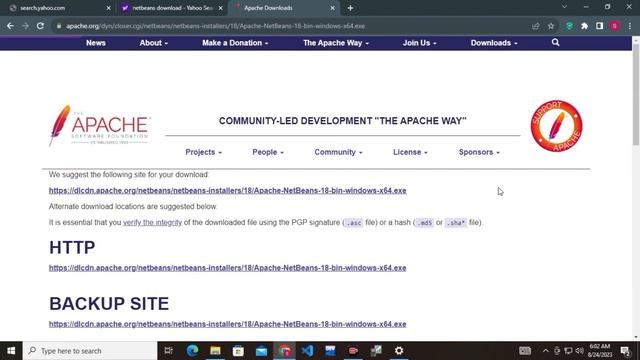Expand the Downloads dropdown in navbar
This screenshot has height=360, width=640.
(x=494, y=43)
